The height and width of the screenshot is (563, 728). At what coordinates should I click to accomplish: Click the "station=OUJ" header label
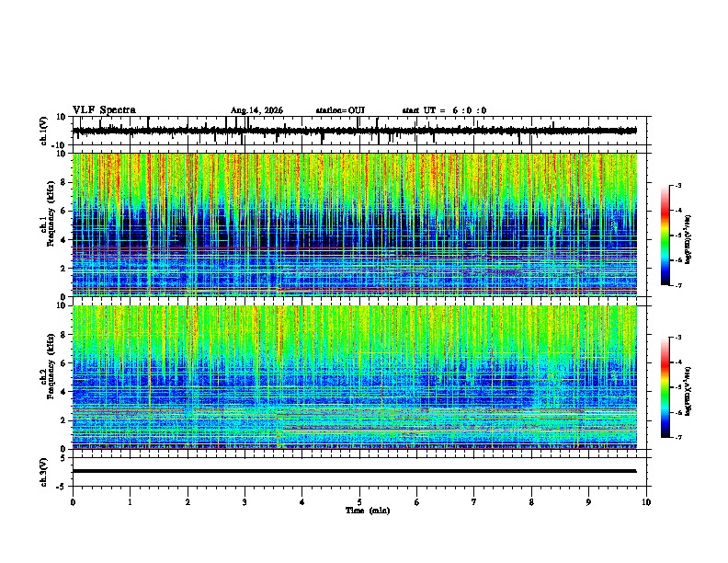tap(340, 110)
